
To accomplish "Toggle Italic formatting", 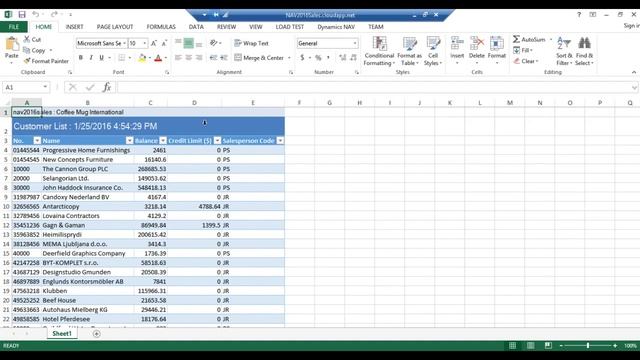I will (91, 58).
